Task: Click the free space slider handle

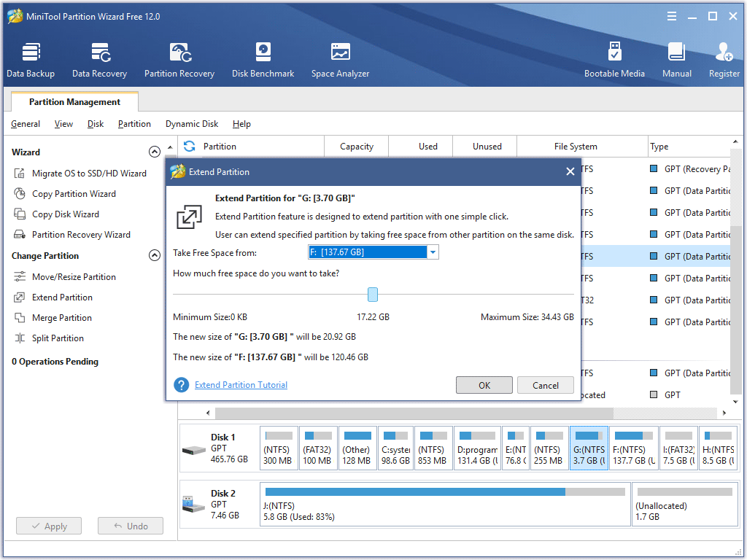Action: (x=373, y=295)
